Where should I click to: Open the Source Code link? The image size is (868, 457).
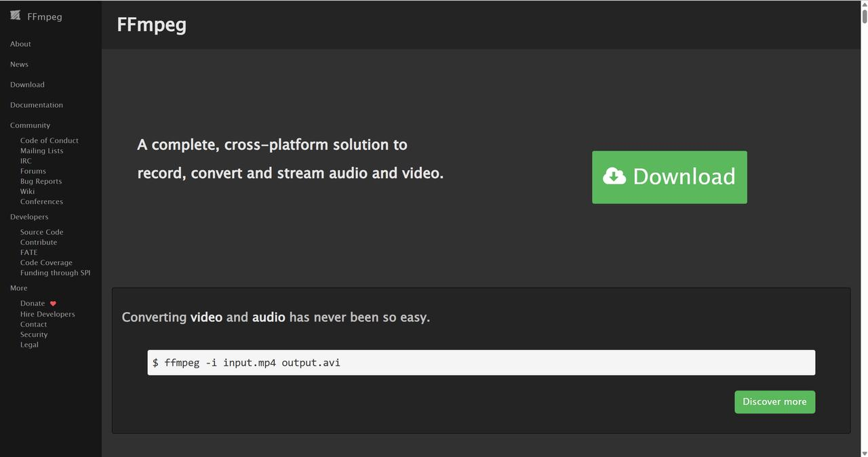point(41,232)
